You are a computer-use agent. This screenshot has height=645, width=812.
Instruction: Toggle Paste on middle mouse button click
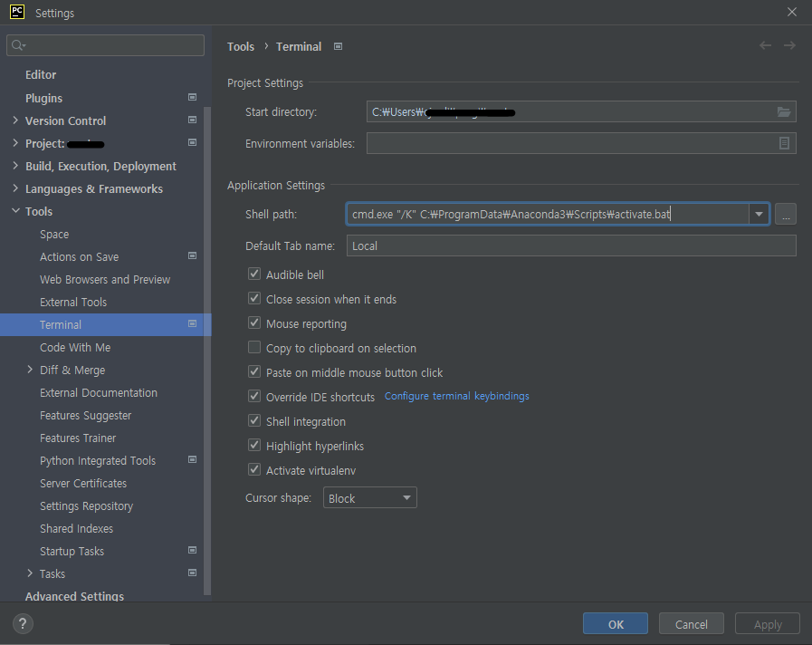pos(254,371)
